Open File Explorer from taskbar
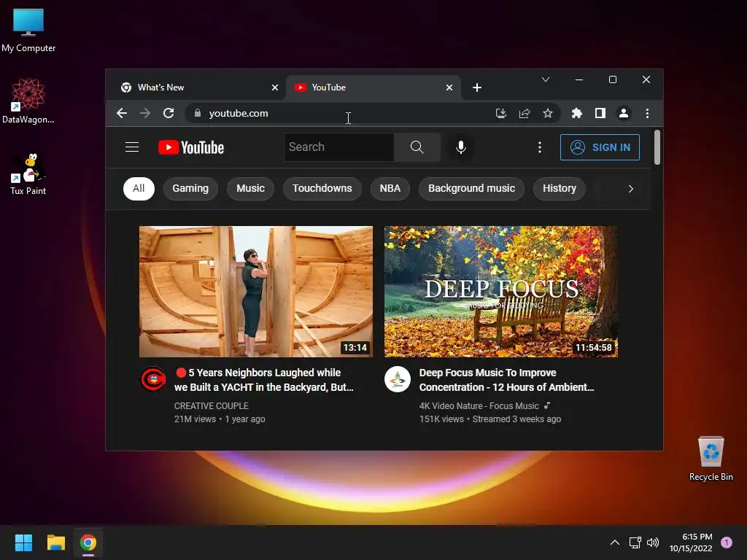Viewport: 747px width, 560px height. [55, 542]
